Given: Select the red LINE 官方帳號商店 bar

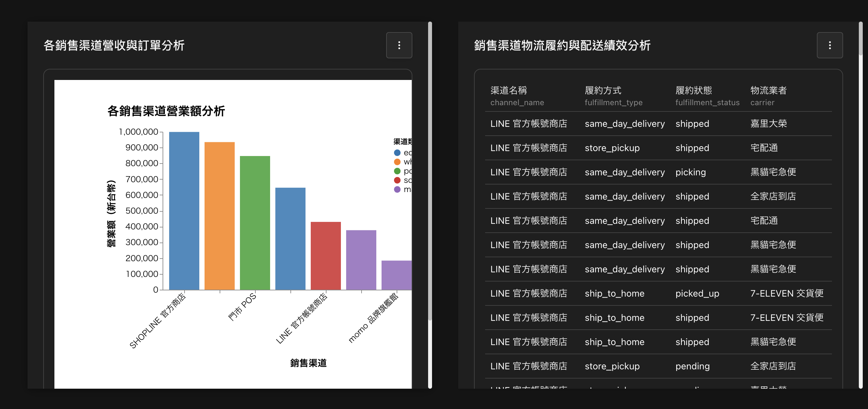Looking at the screenshot, I should [x=325, y=256].
